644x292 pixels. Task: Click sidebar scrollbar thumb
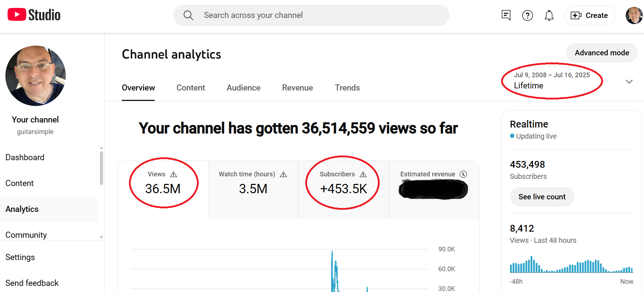click(101, 168)
